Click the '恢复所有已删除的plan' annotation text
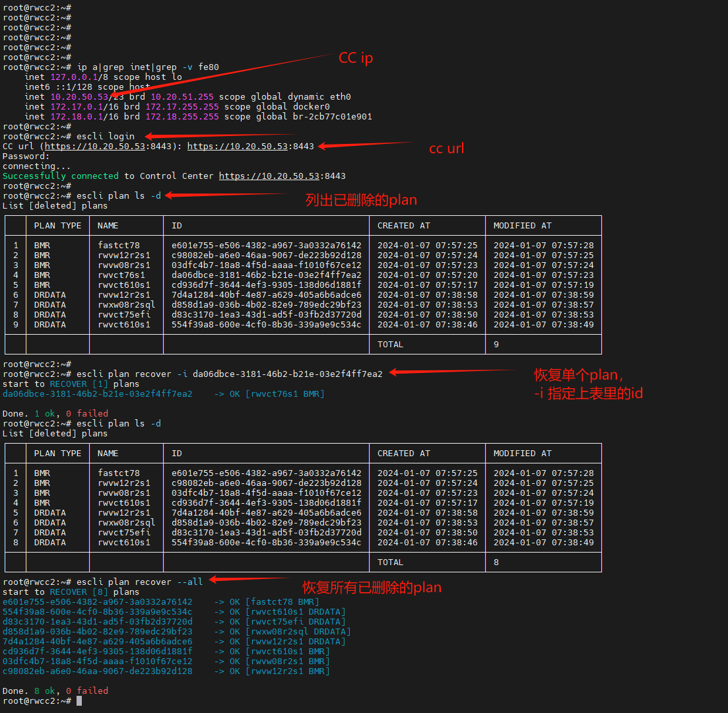This screenshot has width=728, height=713. coord(372,588)
